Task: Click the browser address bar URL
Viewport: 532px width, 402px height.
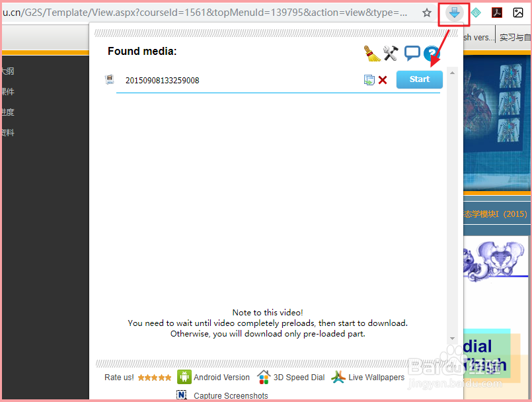Action: 205,13
